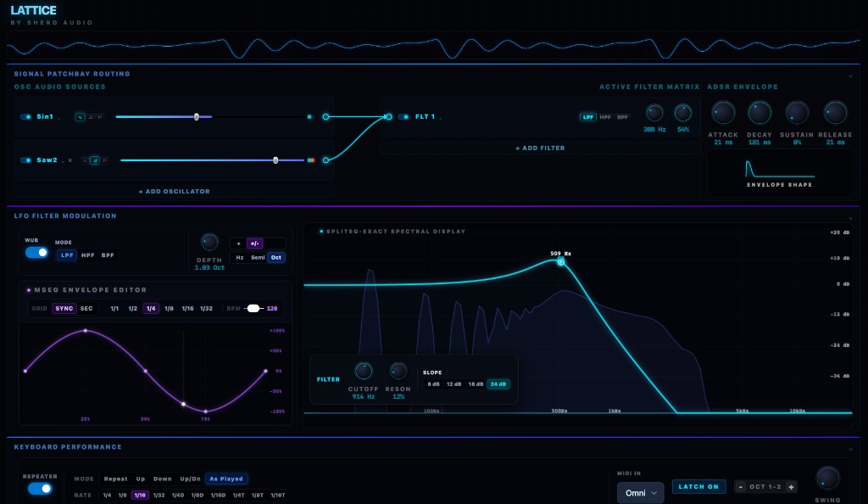The image size is (868, 504).
Task: Click the octave range plus button
Action: pos(791,487)
